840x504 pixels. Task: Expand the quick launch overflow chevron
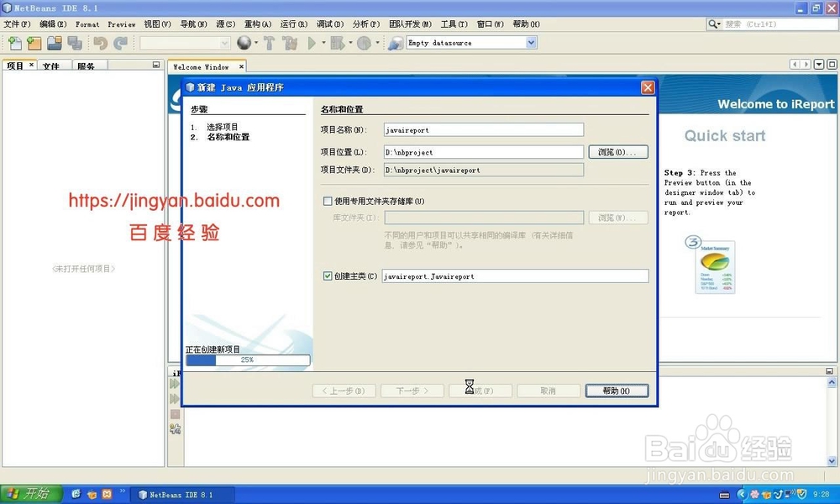tap(122, 491)
